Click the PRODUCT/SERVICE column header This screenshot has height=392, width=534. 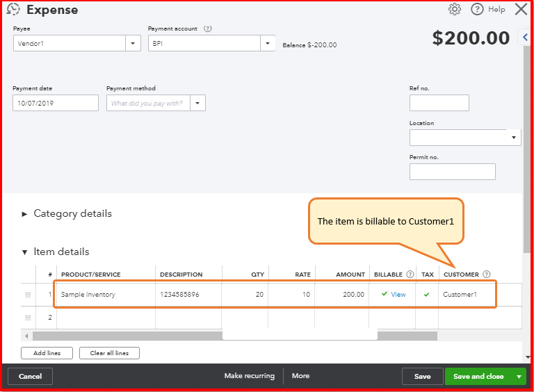pos(91,275)
